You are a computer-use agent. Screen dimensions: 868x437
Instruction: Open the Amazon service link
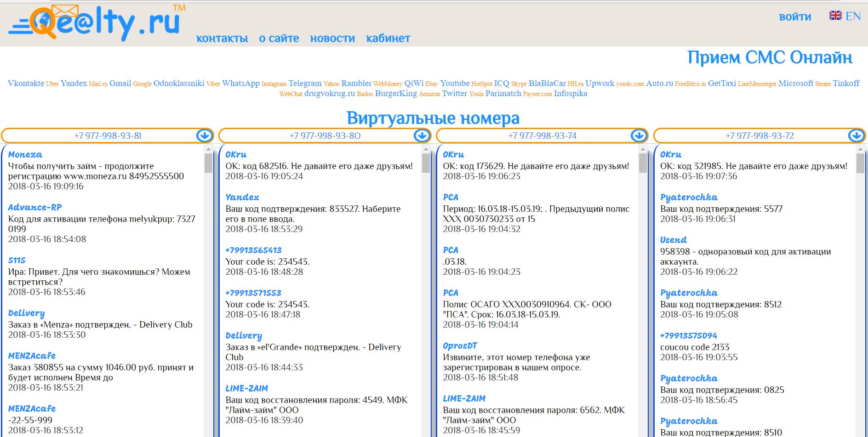(429, 94)
